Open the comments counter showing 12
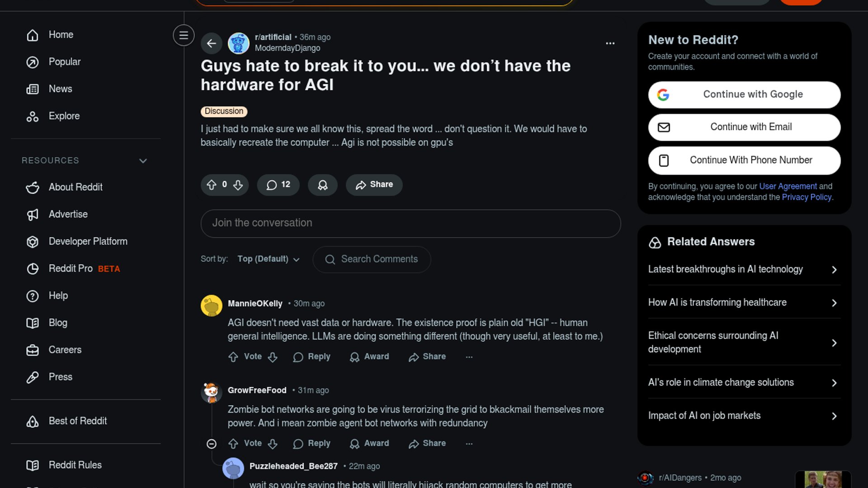The height and width of the screenshot is (488, 868). point(278,185)
